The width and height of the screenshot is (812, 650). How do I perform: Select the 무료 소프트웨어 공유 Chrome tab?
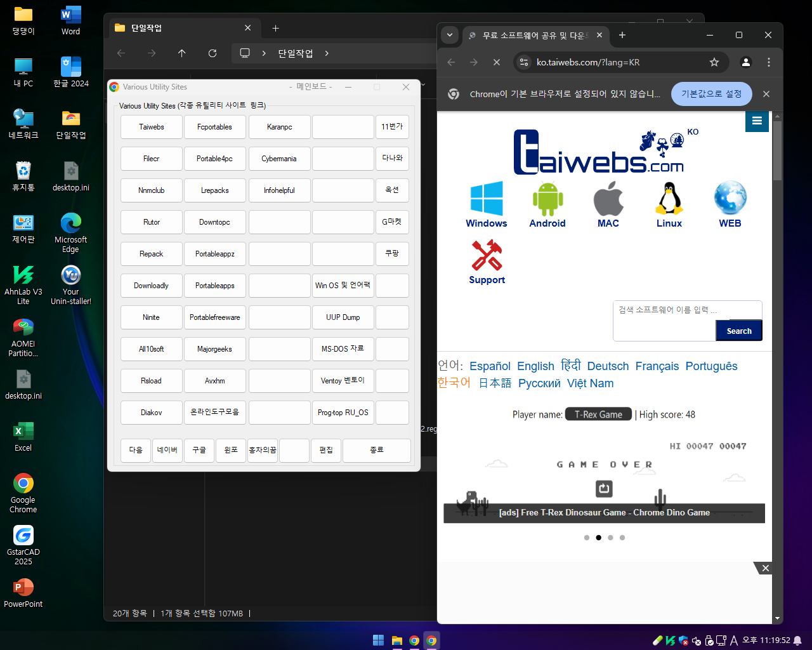[536, 36]
